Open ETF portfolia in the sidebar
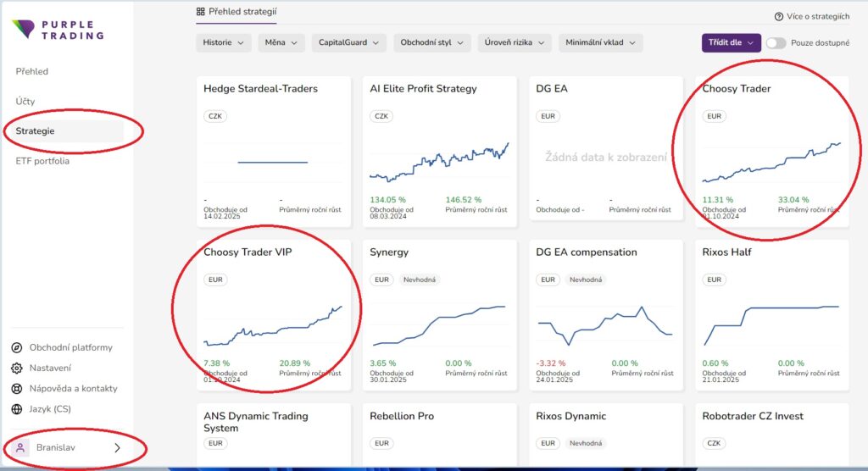Image resolution: width=868 pixels, height=471 pixels. (x=42, y=161)
